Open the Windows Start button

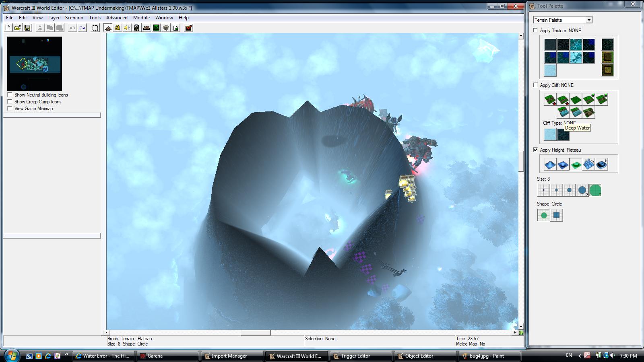click(11, 355)
